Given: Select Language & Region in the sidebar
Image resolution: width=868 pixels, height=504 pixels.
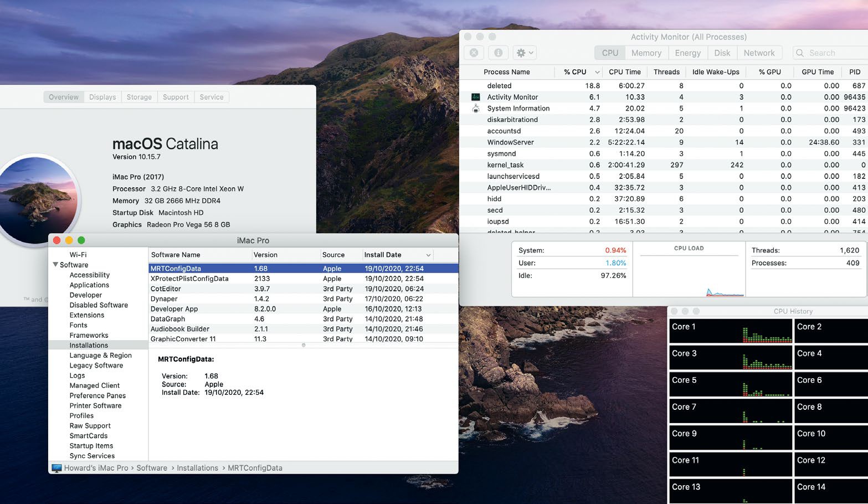Looking at the screenshot, I should pyautogui.click(x=100, y=355).
